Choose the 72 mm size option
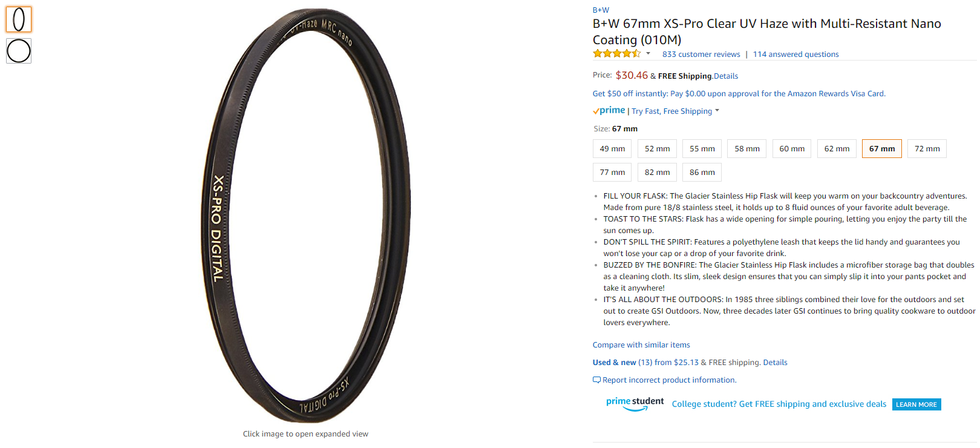The height and width of the screenshot is (448, 980). tap(927, 149)
